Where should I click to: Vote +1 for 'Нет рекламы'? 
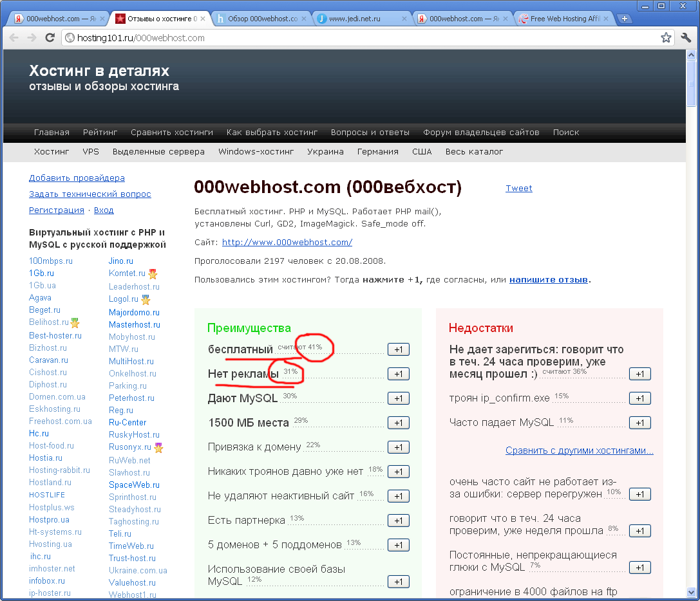(399, 374)
